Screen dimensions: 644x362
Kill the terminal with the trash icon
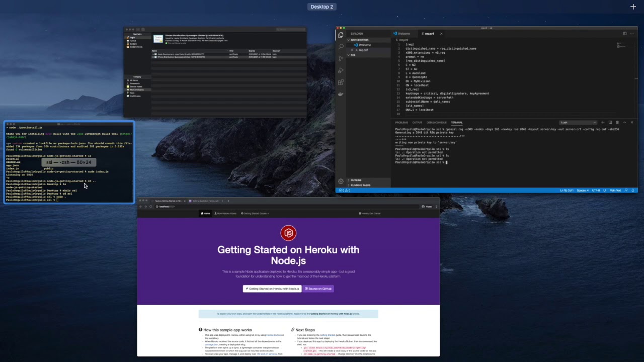click(x=617, y=122)
